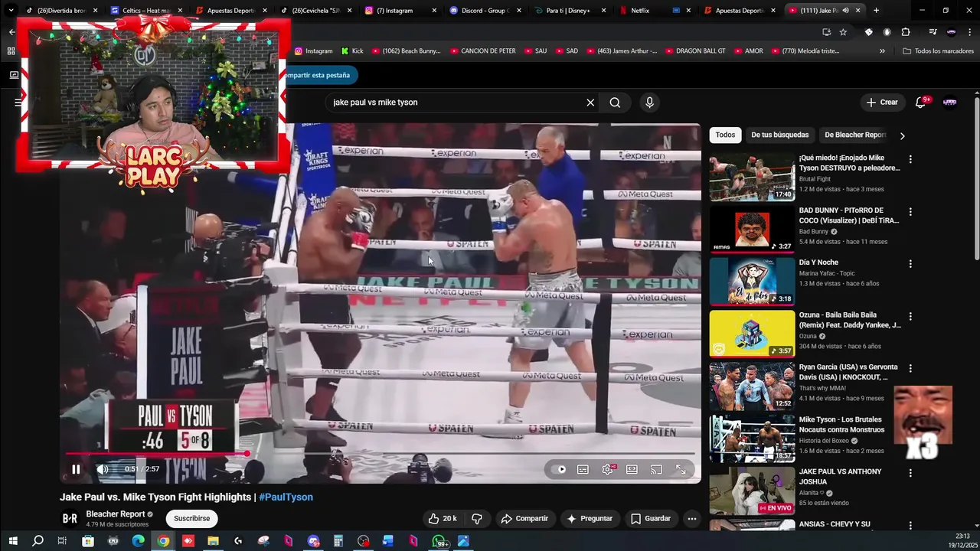Open options for BAD BUNNY video

(x=910, y=211)
